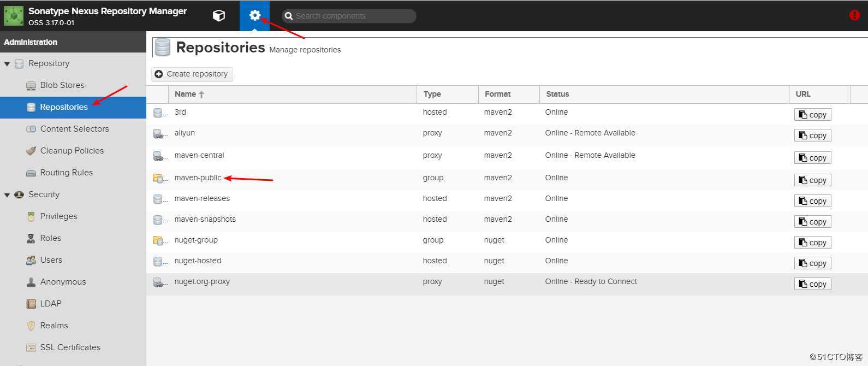This screenshot has height=366, width=868.
Task: Click the Roles icon in sidebar
Action: [x=31, y=238]
